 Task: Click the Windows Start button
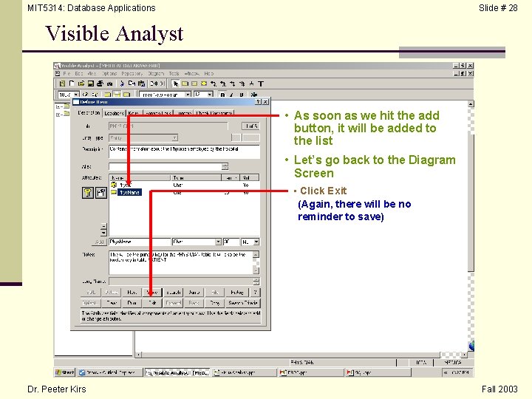coord(64,372)
